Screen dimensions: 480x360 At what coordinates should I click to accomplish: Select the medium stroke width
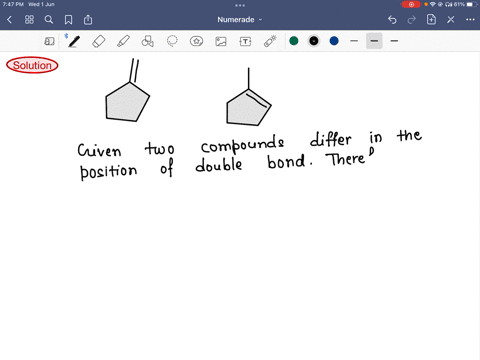(374, 41)
